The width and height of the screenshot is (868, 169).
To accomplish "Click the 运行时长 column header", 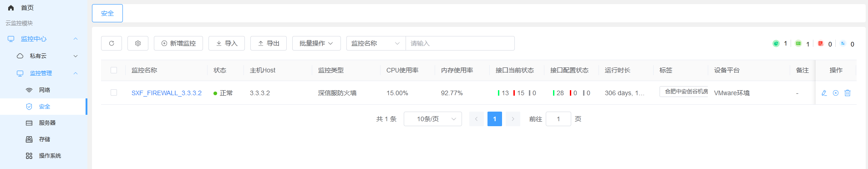I will point(618,70).
